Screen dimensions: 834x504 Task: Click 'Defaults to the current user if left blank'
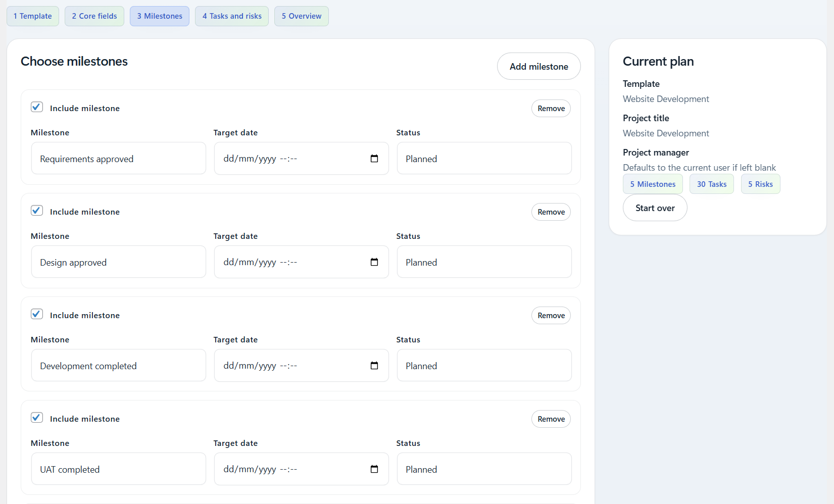pyautogui.click(x=699, y=168)
